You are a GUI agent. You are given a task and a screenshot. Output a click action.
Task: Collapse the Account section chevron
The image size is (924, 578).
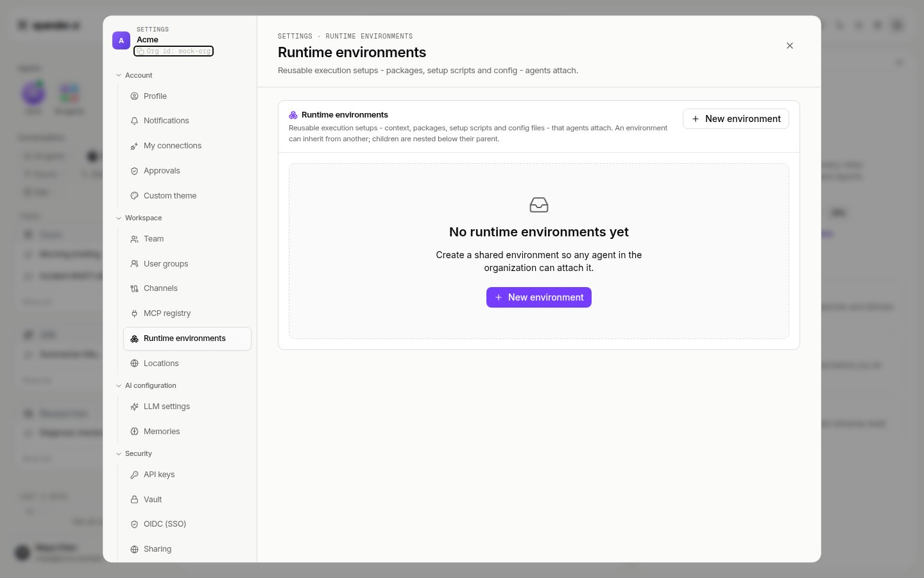point(119,75)
